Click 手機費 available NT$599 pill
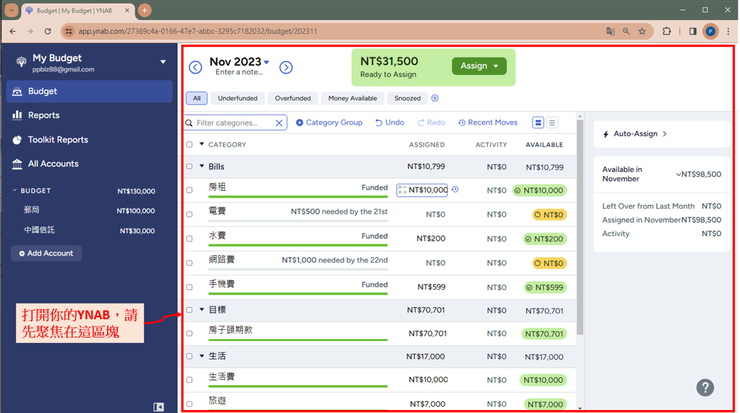This screenshot has width=740, height=413. click(x=546, y=287)
